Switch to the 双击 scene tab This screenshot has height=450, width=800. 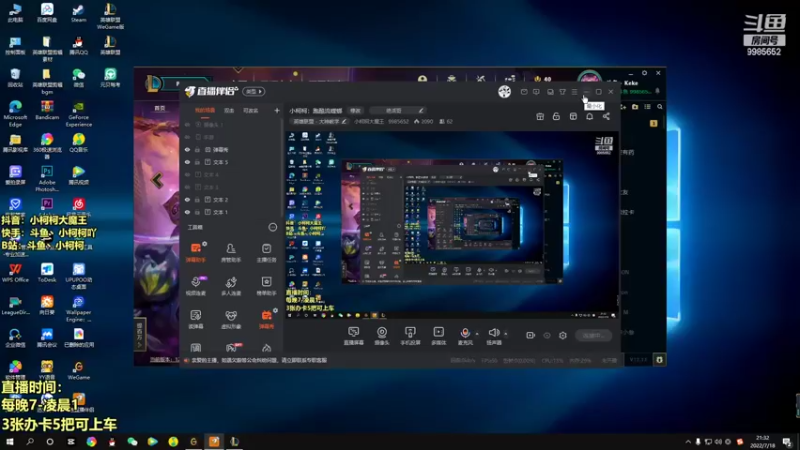point(229,110)
